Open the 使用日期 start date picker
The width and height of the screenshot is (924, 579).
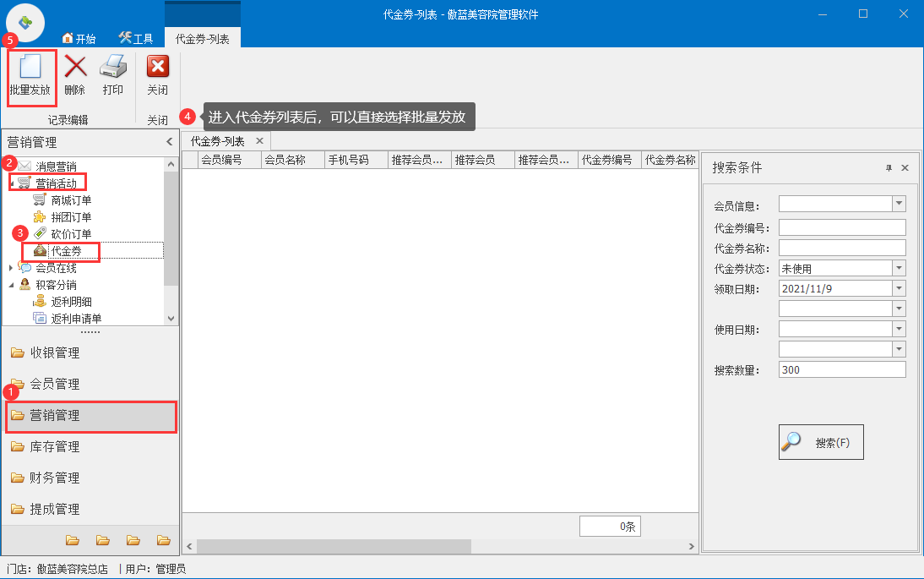tap(899, 329)
